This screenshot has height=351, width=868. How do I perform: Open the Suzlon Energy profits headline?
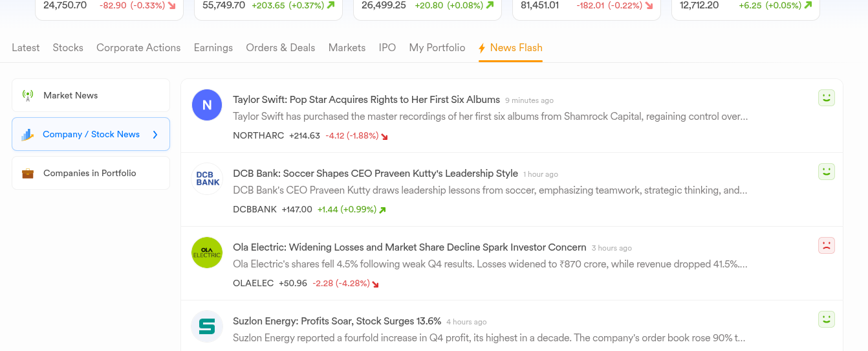pyautogui.click(x=337, y=321)
